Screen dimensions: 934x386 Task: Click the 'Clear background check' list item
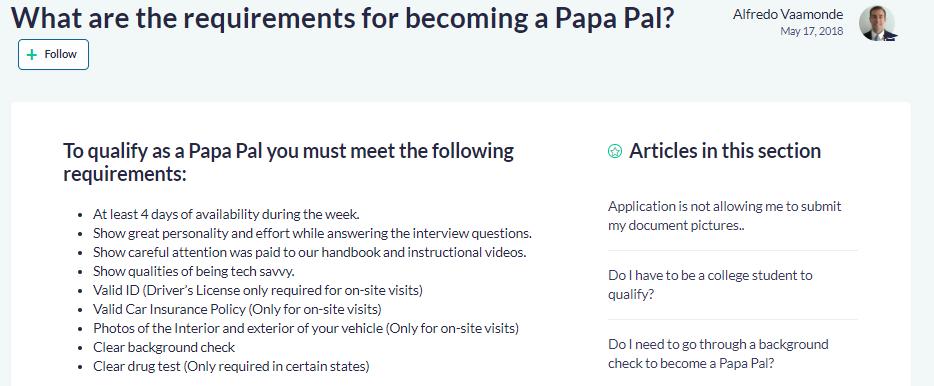(164, 347)
